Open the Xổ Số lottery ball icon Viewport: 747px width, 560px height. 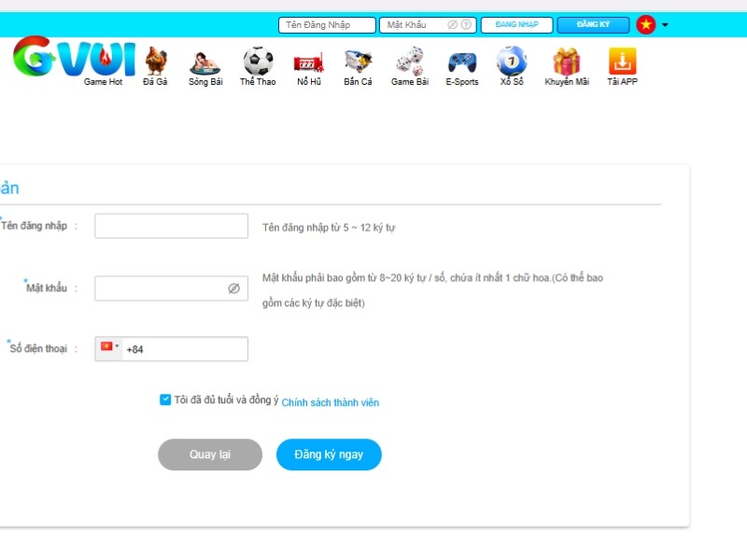tap(512, 61)
